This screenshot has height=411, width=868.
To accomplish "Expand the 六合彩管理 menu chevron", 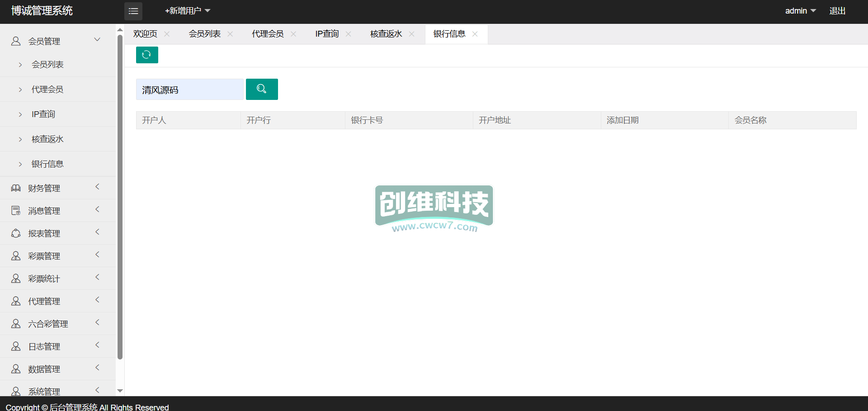I will click(x=97, y=322).
